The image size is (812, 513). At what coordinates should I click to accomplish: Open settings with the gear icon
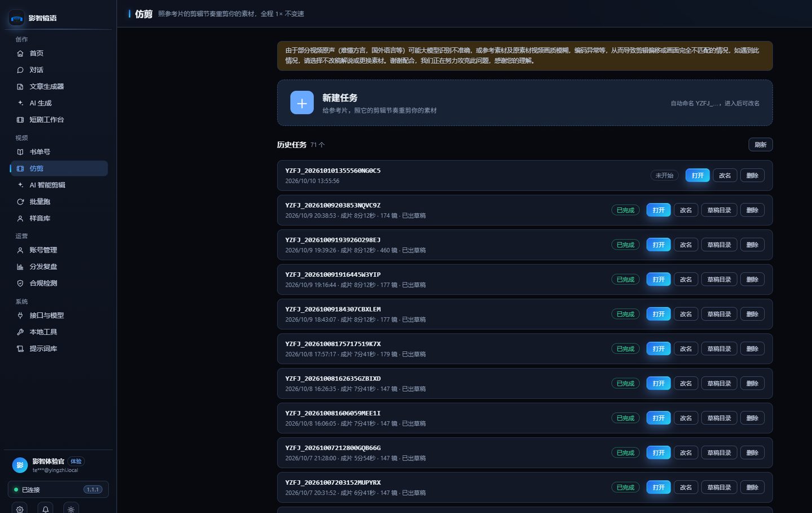coord(20,509)
